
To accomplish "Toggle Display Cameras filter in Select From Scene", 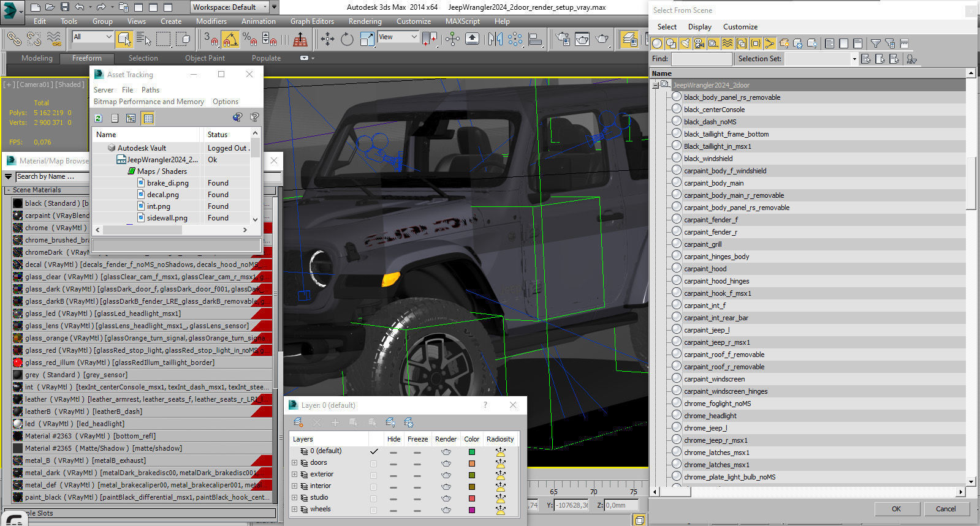I will coord(699,43).
